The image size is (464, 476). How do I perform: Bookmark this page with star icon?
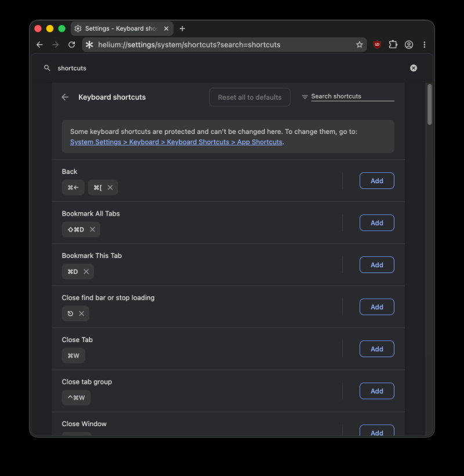(359, 45)
